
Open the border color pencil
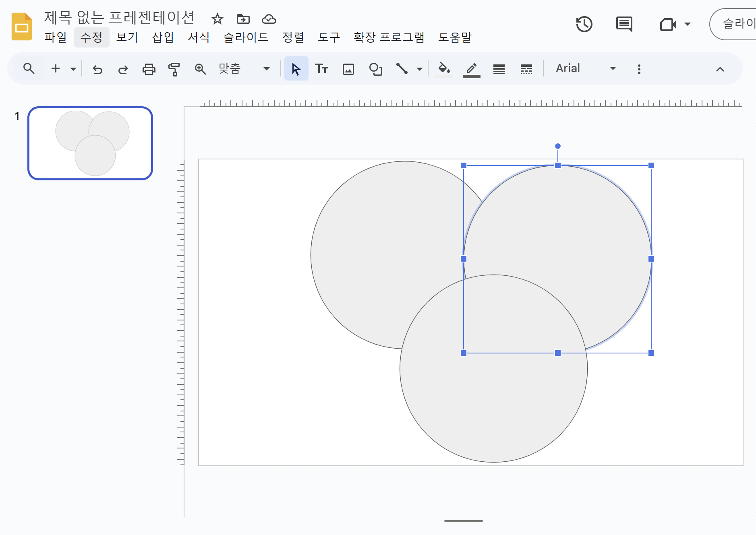point(472,69)
